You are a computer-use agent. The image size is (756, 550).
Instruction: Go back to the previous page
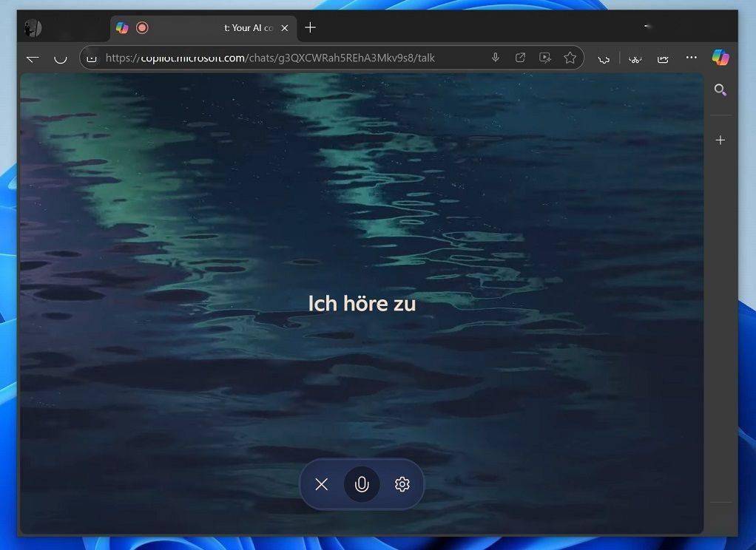[33, 58]
